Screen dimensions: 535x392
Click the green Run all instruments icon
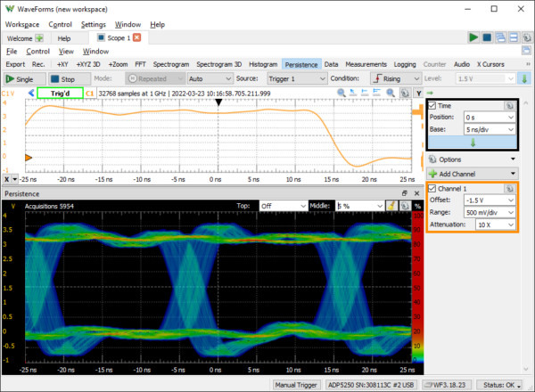[x=474, y=38]
